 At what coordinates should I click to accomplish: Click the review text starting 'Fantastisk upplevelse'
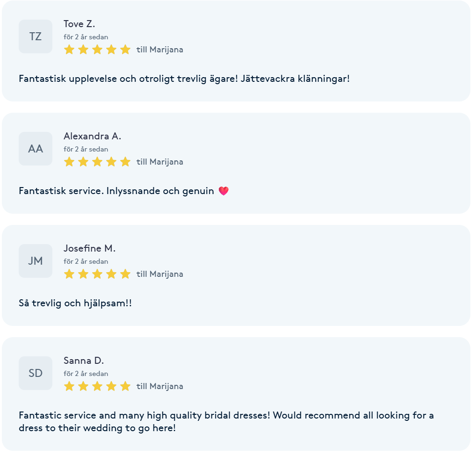point(184,79)
